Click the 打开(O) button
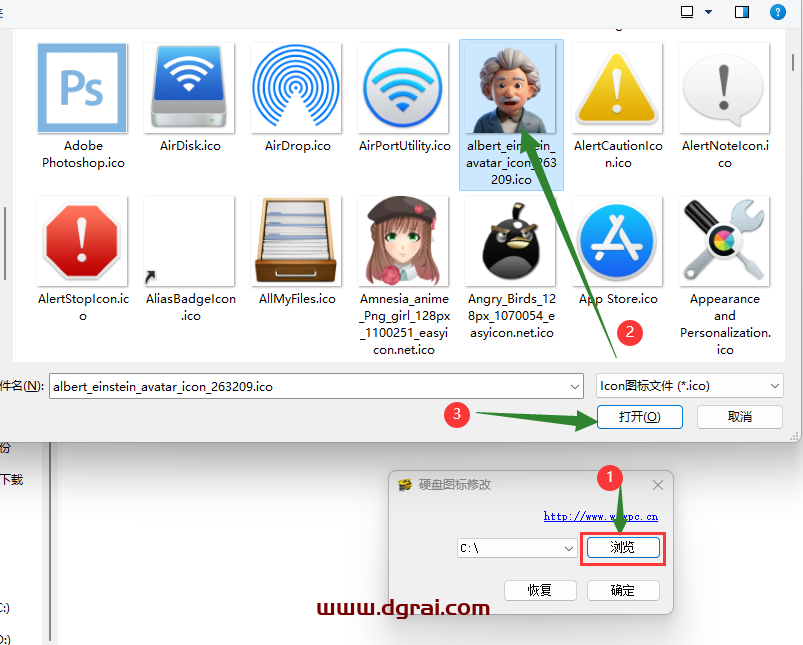 tap(640, 417)
